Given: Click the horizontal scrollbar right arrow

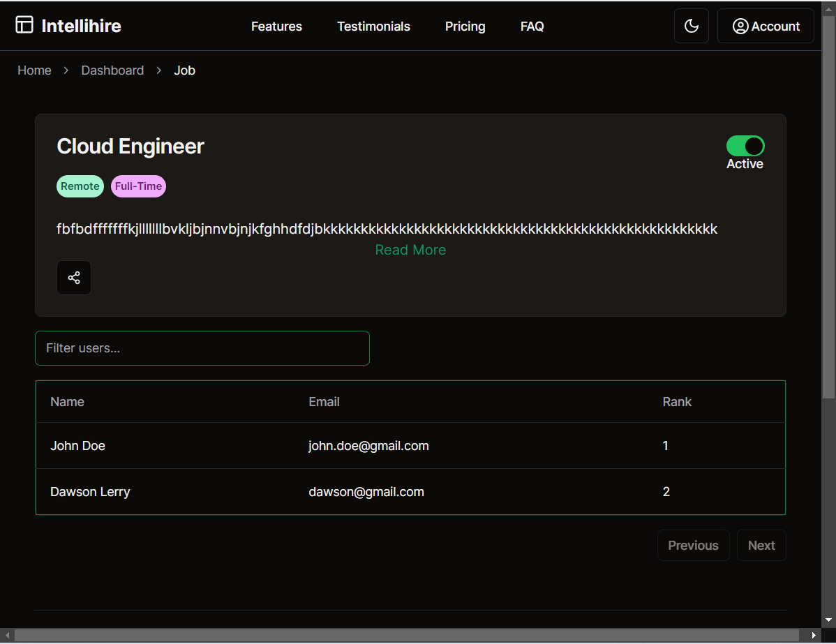Looking at the screenshot, I should pyautogui.click(x=814, y=636).
